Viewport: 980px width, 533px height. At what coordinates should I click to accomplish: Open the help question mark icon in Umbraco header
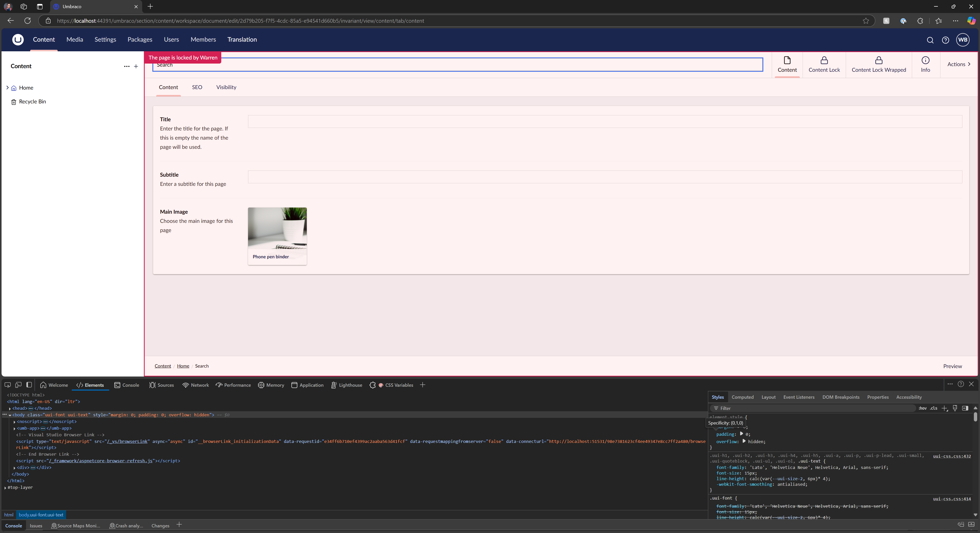click(x=945, y=40)
